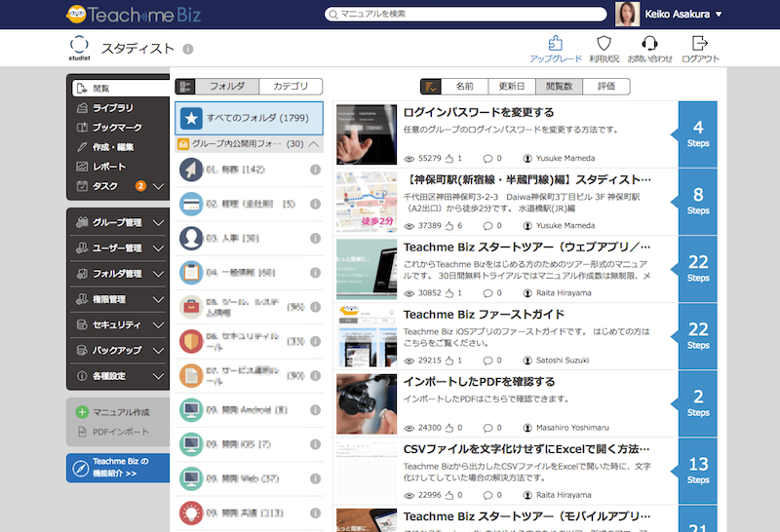Open インポートしたPDFを確認する manual
Viewport: 780px width, 532px height.
479,382
